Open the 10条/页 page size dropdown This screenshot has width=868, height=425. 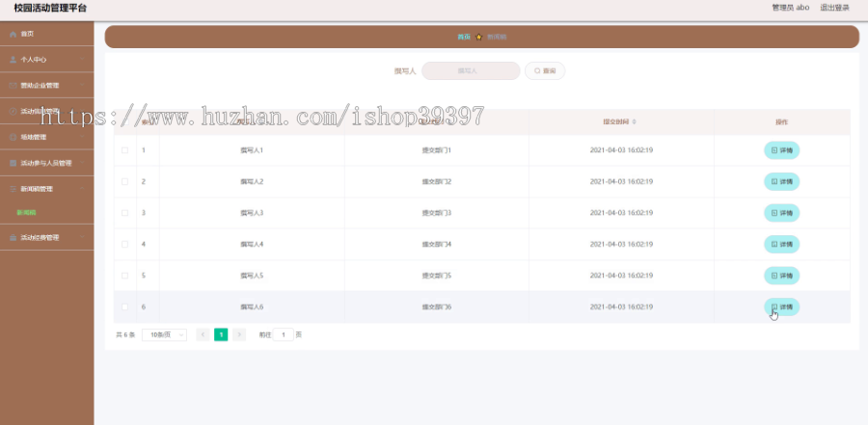[164, 334]
